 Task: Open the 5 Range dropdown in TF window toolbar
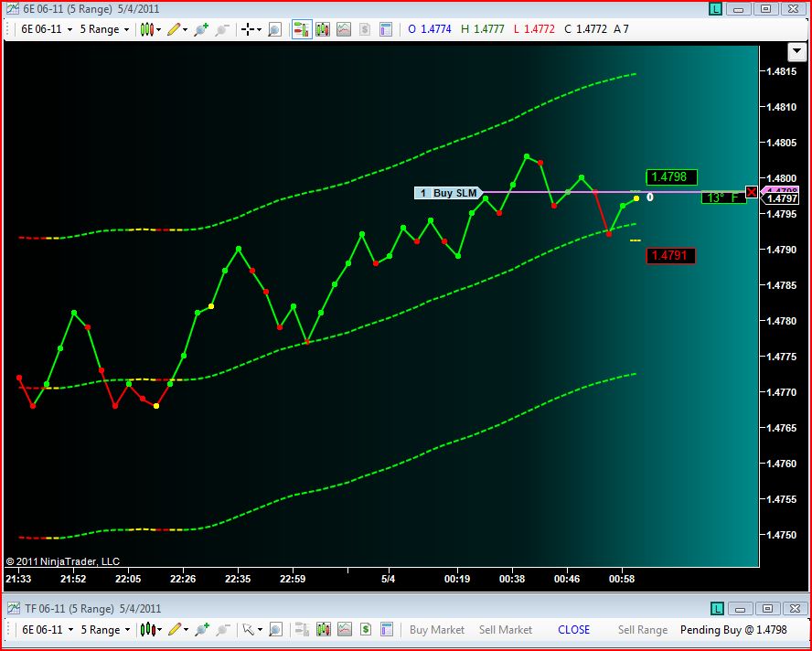click(x=105, y=630)
